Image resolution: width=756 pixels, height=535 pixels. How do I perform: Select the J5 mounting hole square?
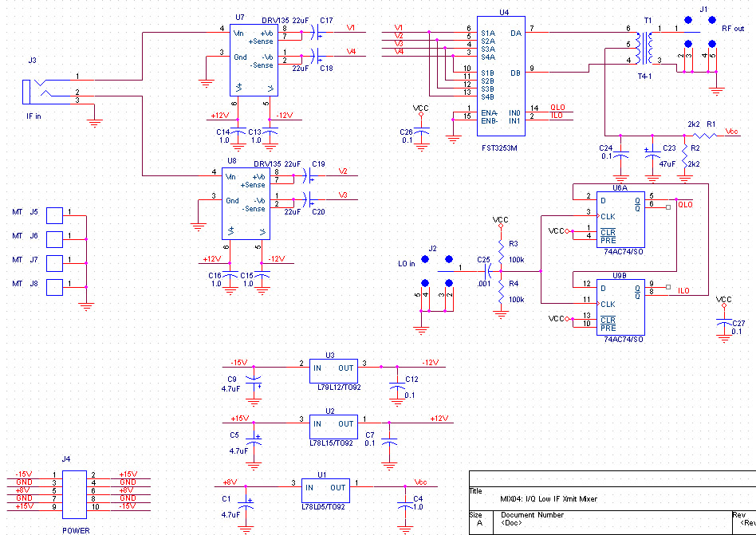[x=54, y=214]
